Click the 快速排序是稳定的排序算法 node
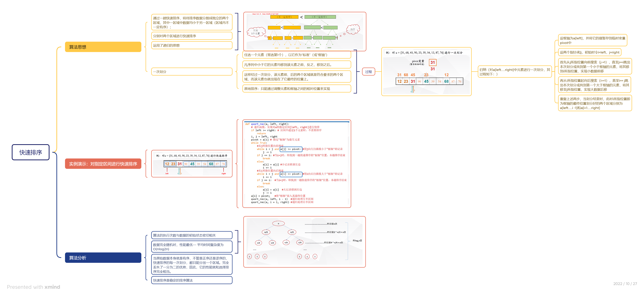Screen dimensions: 644x296 pos(191,280)
